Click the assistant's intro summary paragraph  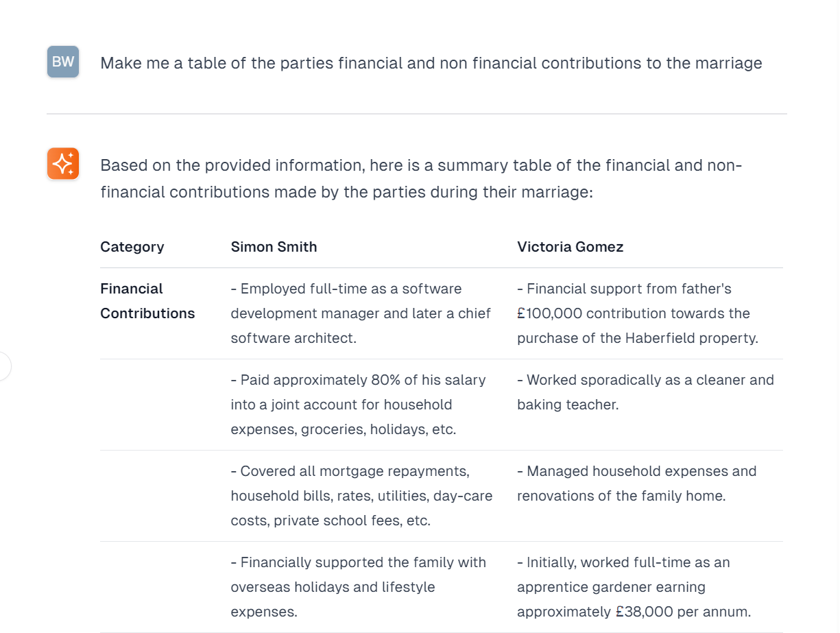(x=420, y=178)
